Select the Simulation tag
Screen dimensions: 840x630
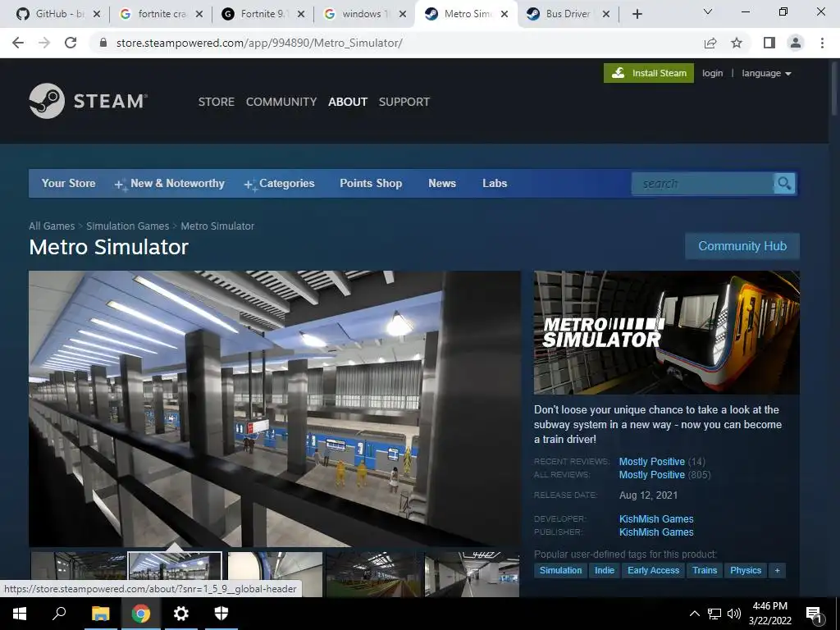coord(560,570)
